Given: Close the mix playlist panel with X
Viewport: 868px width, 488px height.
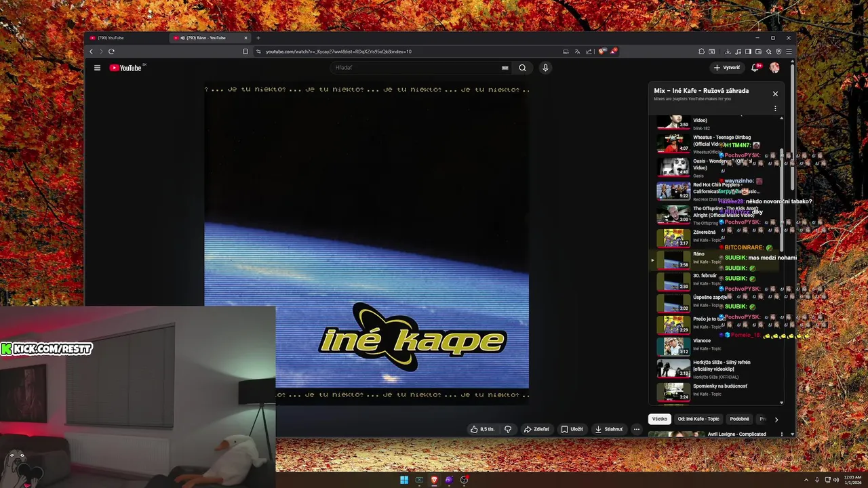Looking at the screenshot, I should pos(775,94).
